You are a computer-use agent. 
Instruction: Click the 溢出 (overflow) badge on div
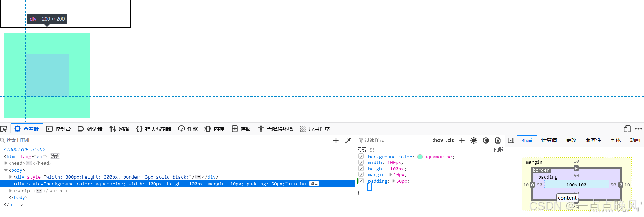[314, 184]
